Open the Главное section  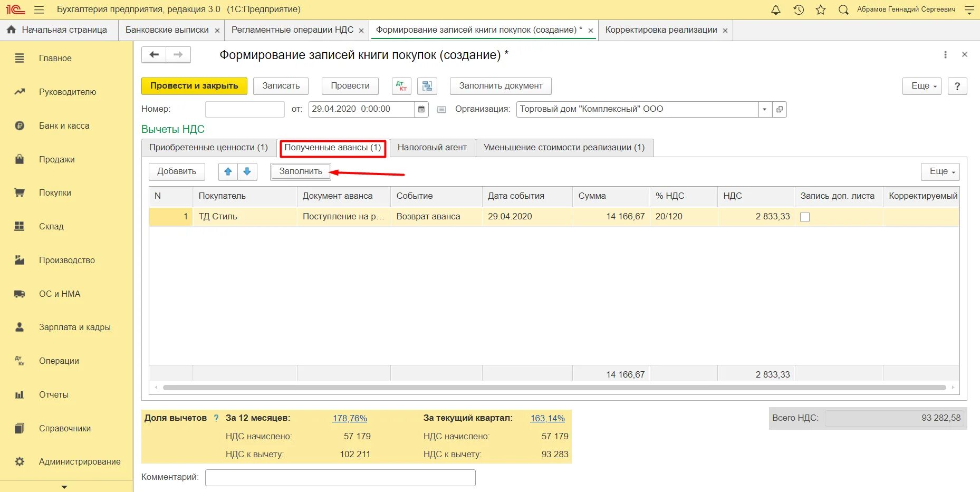click(x=55, y=58)
